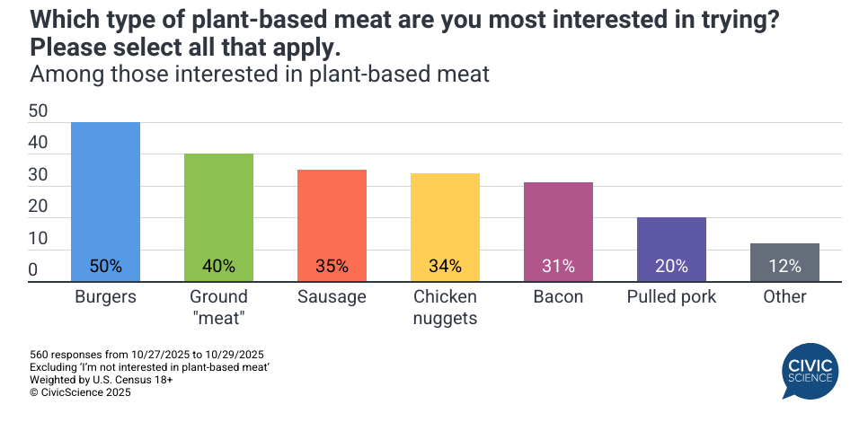Click the blue Burgers bar

(x=105, y=198)
